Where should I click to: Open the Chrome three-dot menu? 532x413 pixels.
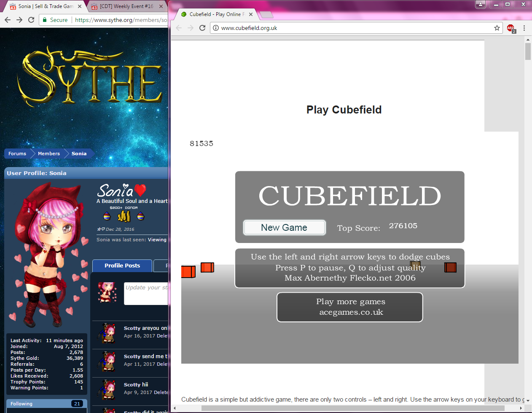point(524,28)
